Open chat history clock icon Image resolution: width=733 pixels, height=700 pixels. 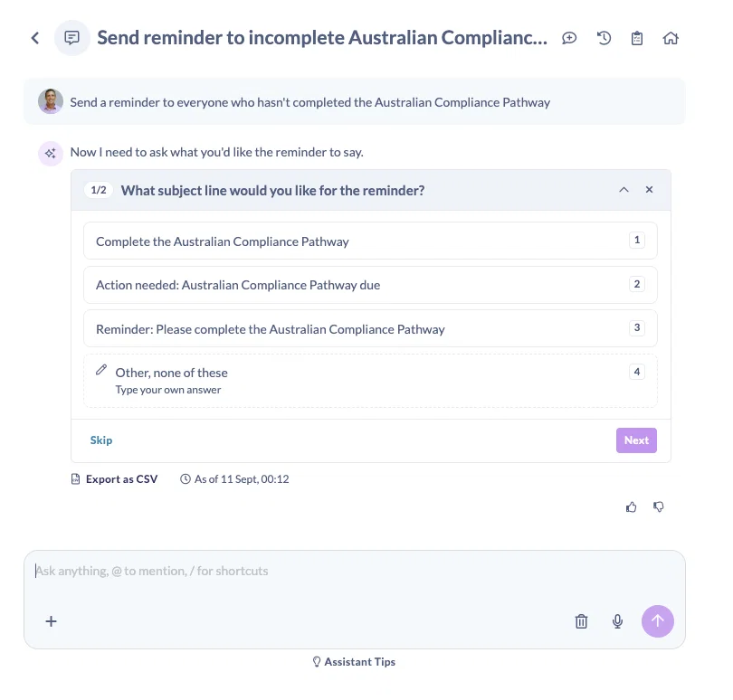(604, 38)
